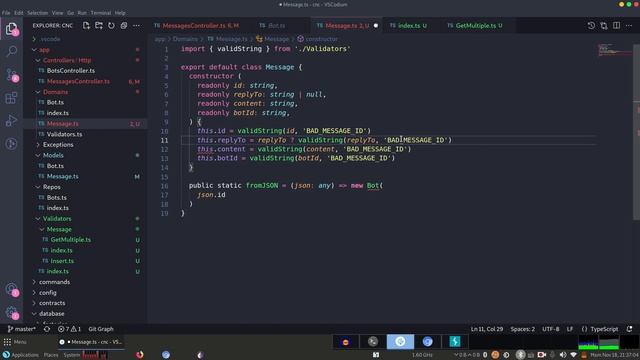Open editor more actions ellipsis
640x360 pixels.
point(629,25)
